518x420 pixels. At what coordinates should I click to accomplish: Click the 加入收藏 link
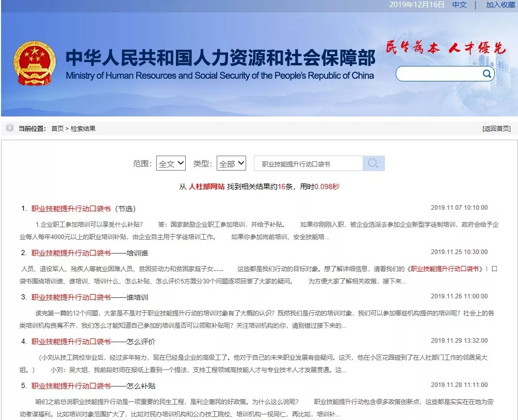click(x=500, y=5)
